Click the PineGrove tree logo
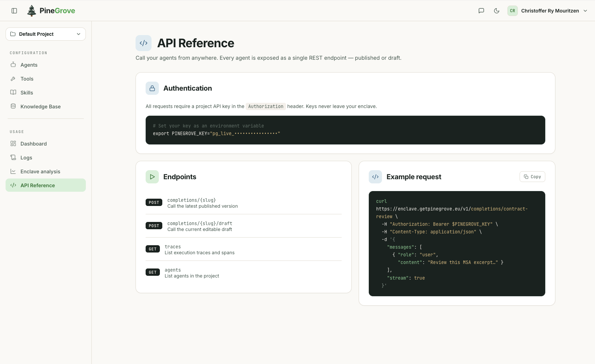 [x=32, y=11]
